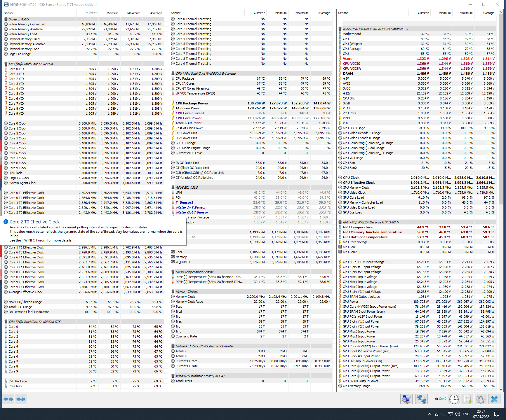Image resolution: width=506 pixels, height=420 pixels.
Task: Select the GPU Hot Spot Temperature row
Action: 418,237
